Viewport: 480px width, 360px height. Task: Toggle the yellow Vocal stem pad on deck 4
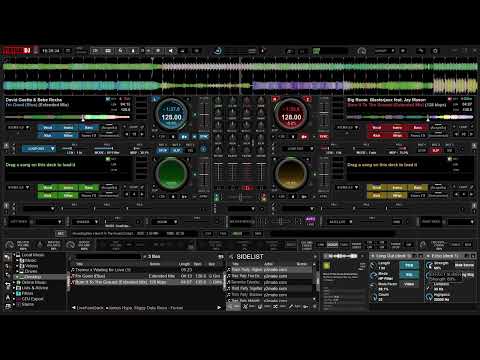point(377,188)
